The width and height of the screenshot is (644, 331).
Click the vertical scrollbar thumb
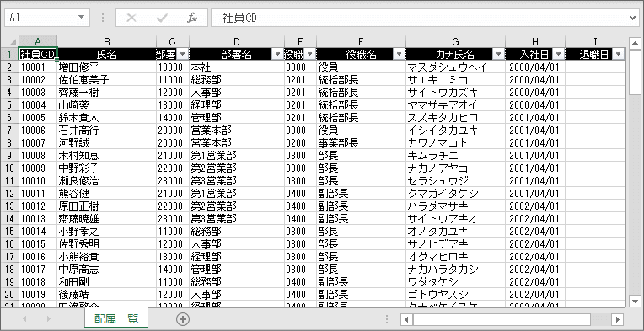(635, 72)
